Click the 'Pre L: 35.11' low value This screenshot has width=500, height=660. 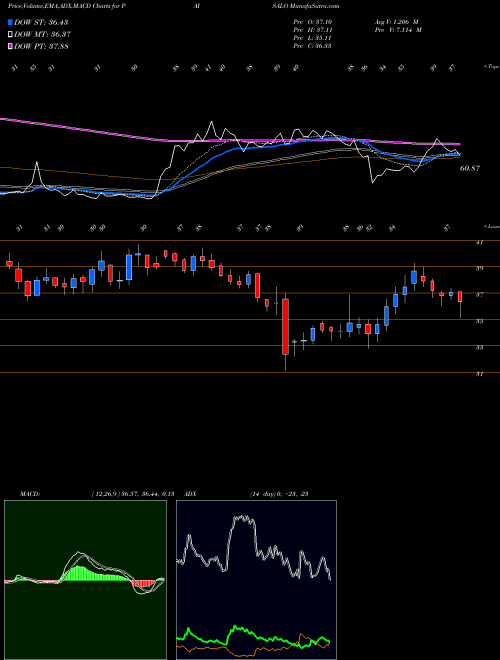click(312, 38)
